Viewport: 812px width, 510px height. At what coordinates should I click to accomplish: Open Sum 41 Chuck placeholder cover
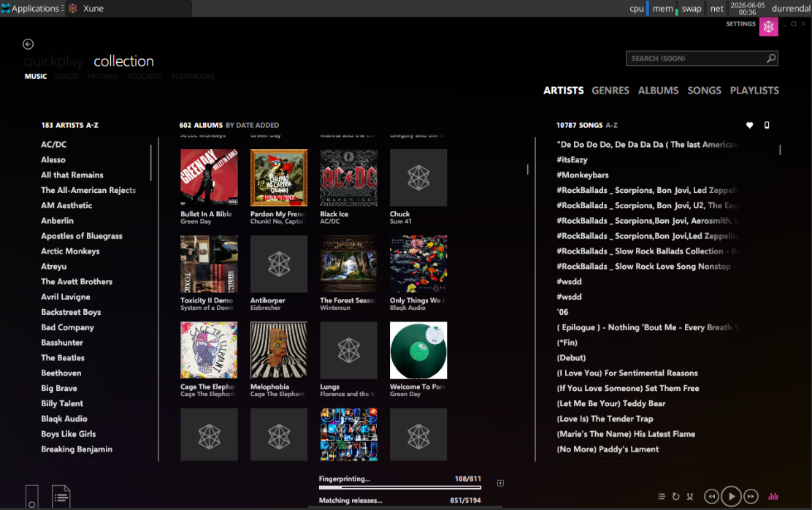[418, 178]
